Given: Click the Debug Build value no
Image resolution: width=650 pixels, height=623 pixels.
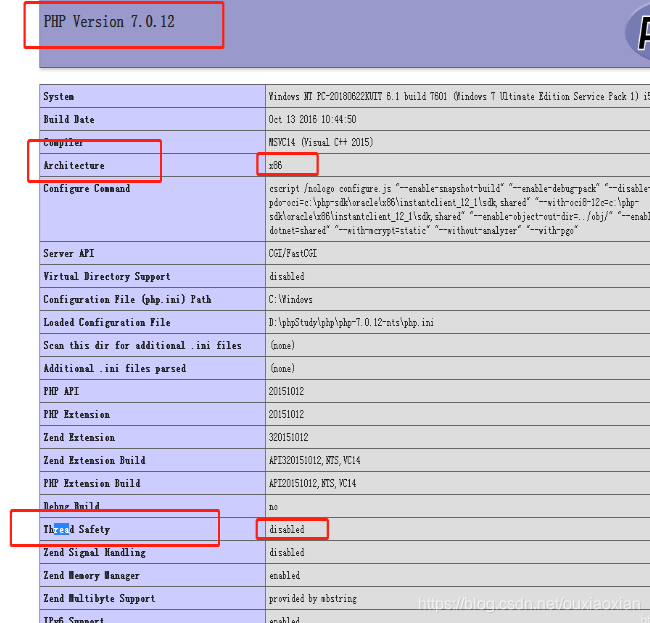Looking at the screenshot, I should pos(273,507).
